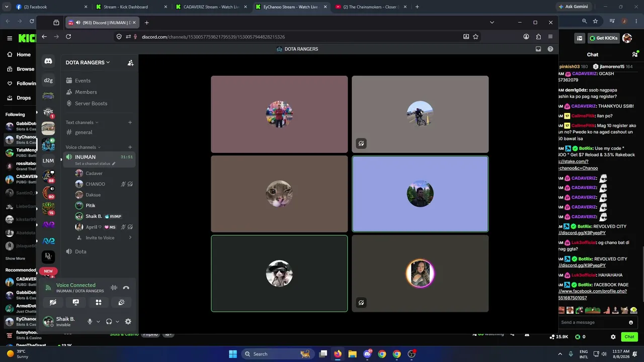This screenshot has width=644, height=362.
Task: Open the noise suppression waveform icon
Action: pos(114,288)
